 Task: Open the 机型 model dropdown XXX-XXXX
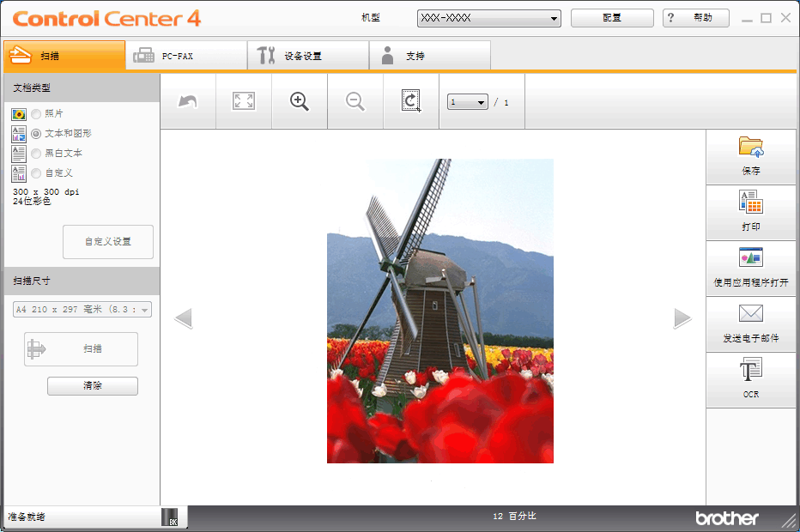488,18
